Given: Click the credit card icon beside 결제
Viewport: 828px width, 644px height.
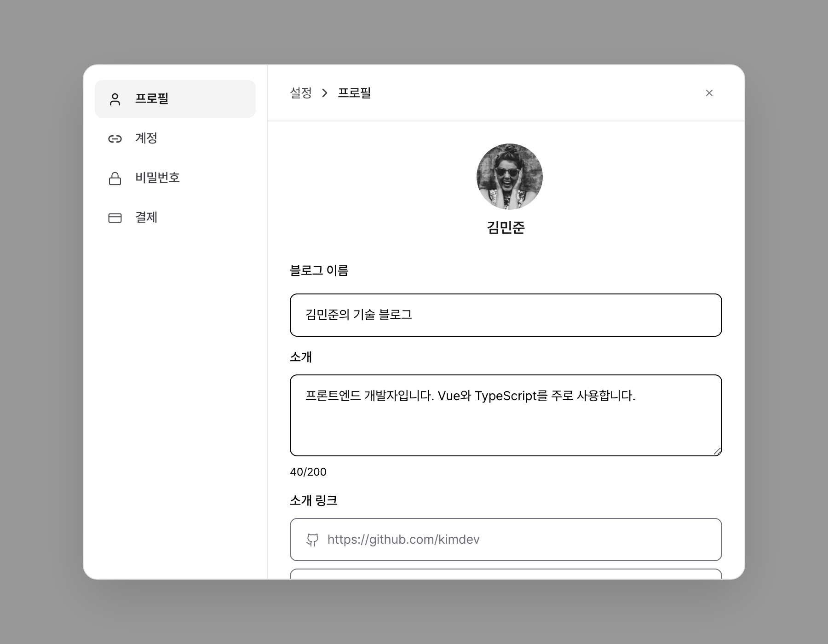Looking at the screenshot, I should click(x=115, y=218).
